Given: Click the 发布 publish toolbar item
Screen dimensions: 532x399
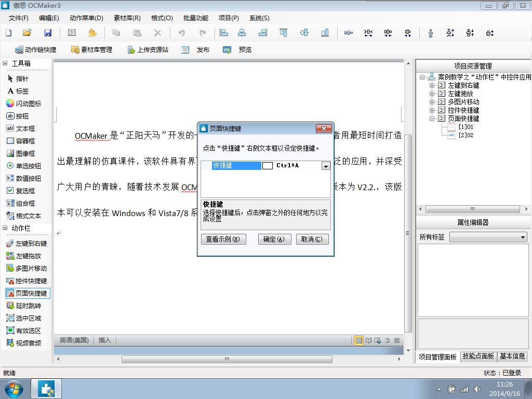Looking at the screenshot, I should pos(195,50).
